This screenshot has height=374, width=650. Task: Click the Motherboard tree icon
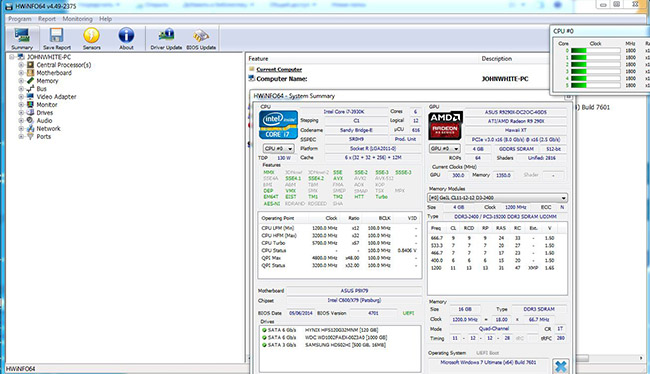pos(30,73)
